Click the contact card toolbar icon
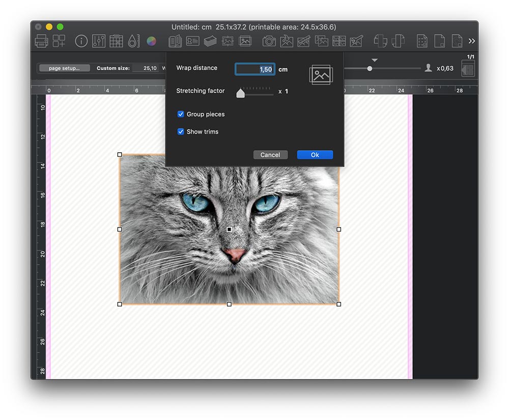The height and width of the screenshot is (420, 509). point(192,41)
